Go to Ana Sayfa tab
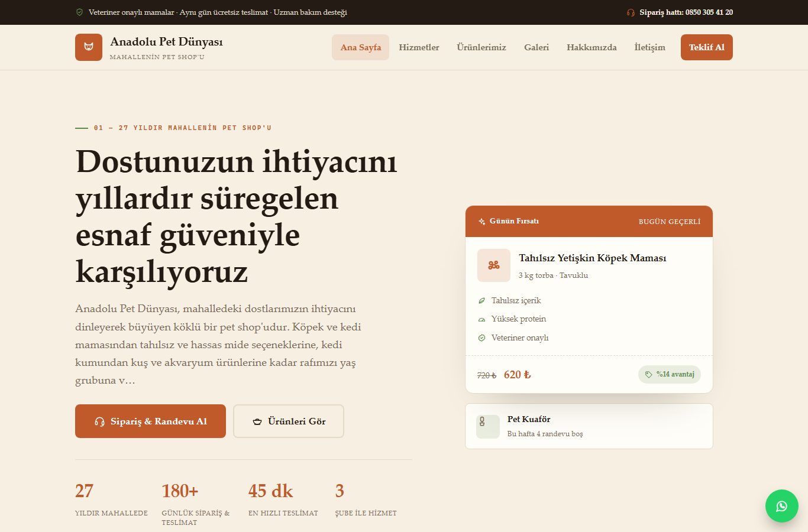This screenshot has width=808, height=532. pyautogui.click(x=361, y=47)
